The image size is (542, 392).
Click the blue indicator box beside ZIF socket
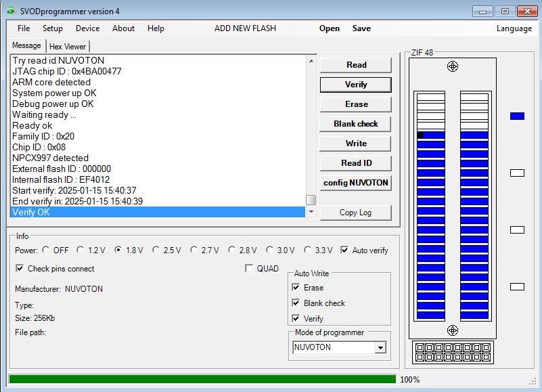click(517, 116)
